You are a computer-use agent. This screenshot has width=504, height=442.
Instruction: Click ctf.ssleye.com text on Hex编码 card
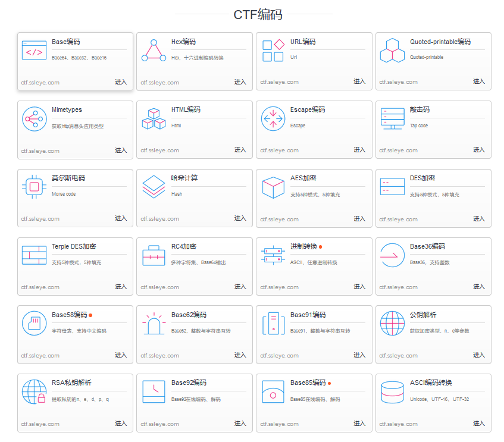(159, 83)
